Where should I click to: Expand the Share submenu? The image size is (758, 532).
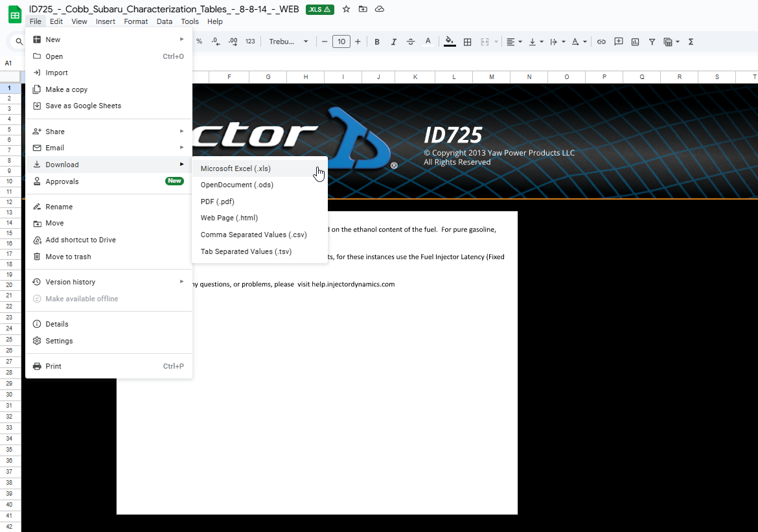(x=109, y=132)
